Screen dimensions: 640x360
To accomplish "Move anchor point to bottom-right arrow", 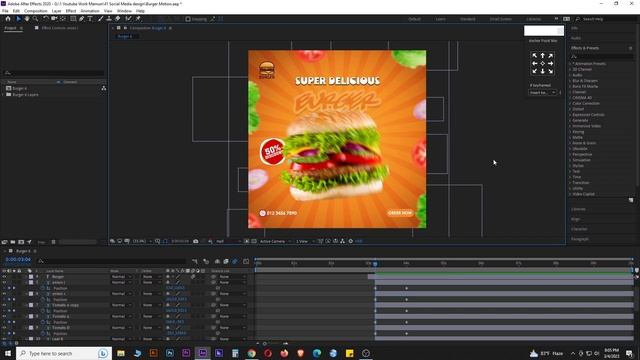I will 550,71.
